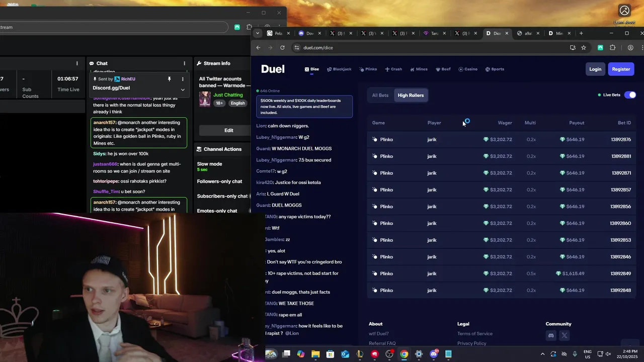The width and height of the screenshot is (644, 362).
Task: Open File Explorer from the taskbar
Action: tap(315, 354)
